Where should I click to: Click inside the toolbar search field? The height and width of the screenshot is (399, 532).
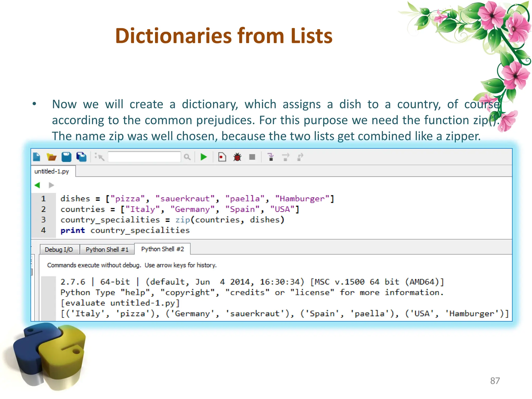[x=144, y=157]
